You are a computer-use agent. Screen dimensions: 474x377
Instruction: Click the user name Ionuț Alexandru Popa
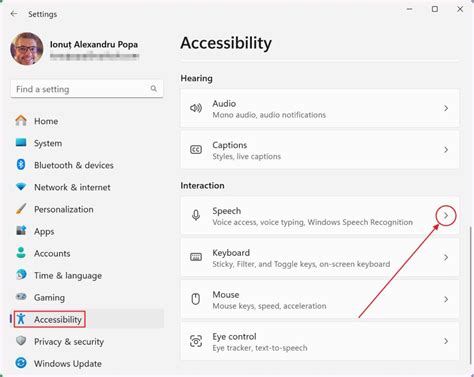pyautogui.click(x=94, y=44)
